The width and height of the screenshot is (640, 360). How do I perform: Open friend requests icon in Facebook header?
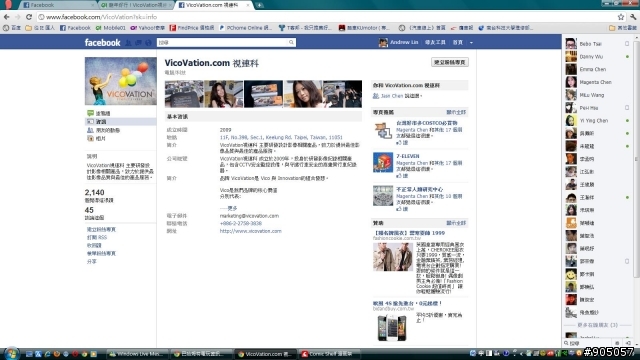129,42
